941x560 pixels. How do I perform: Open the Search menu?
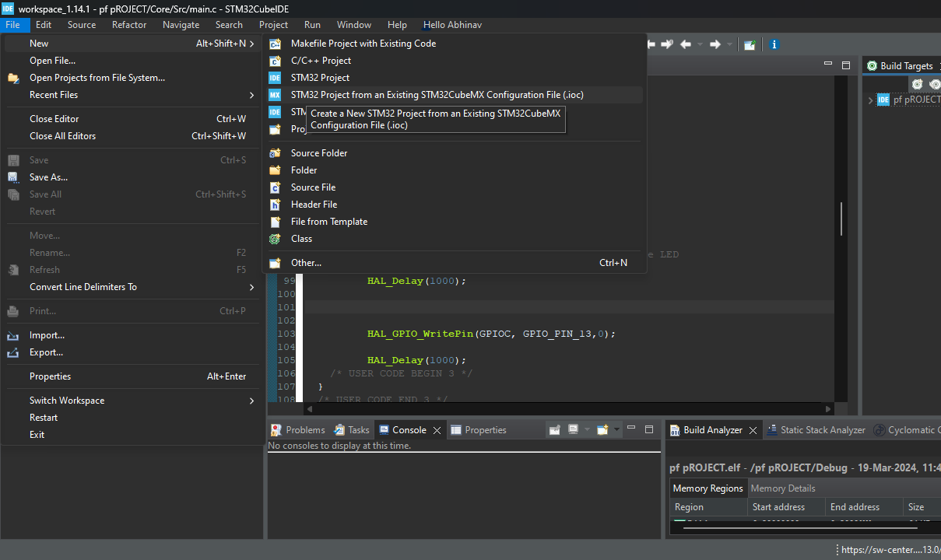229,25
